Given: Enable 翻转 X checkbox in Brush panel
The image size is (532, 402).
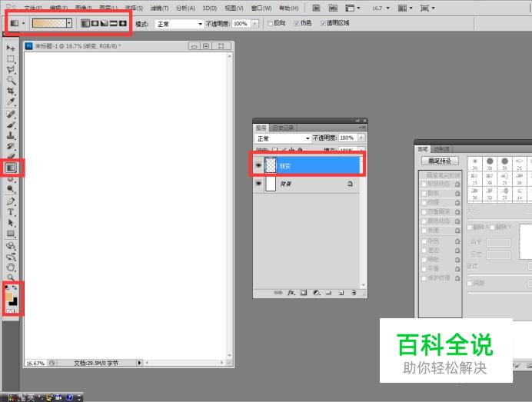Looking at the screenshot, I should click(470, 227).
